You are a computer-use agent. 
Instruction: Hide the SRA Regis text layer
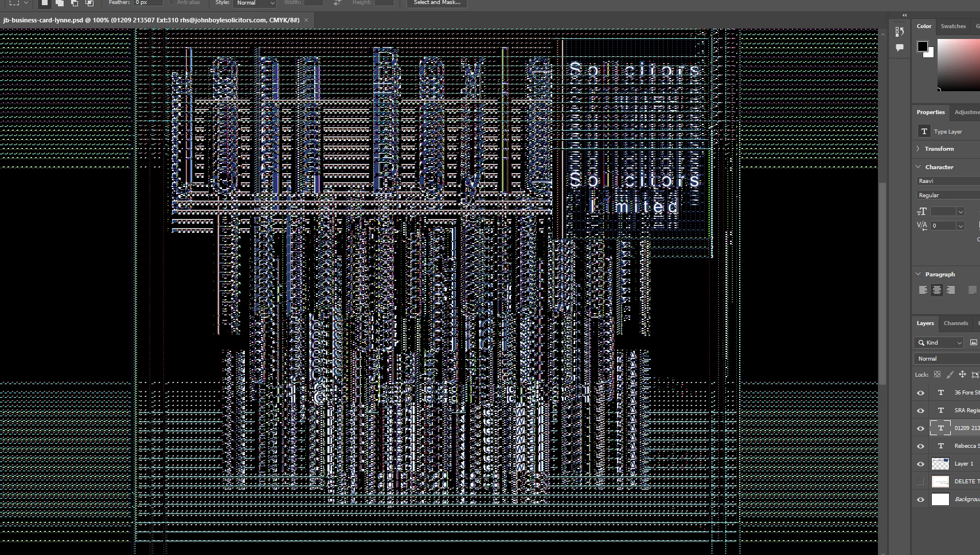920,411
